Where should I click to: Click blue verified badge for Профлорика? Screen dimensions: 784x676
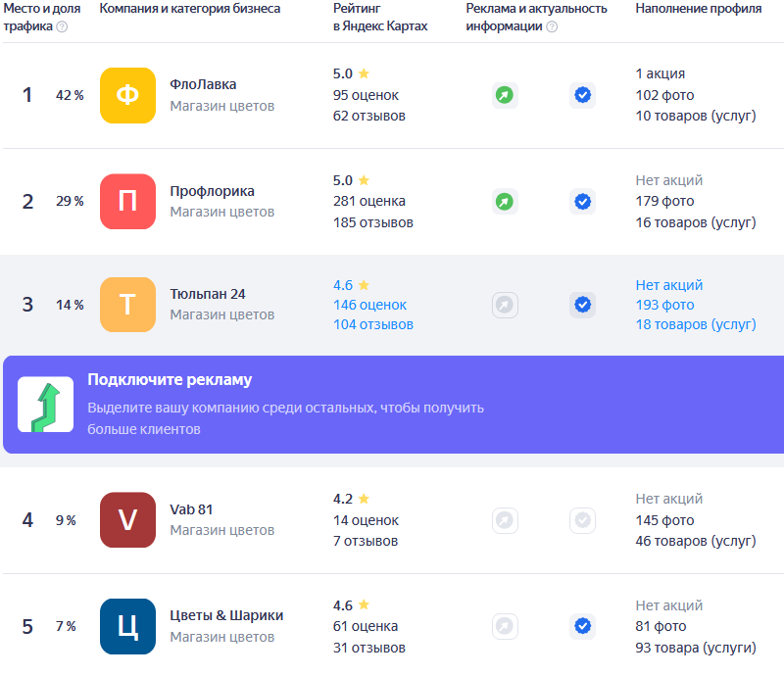coord(582,202)
